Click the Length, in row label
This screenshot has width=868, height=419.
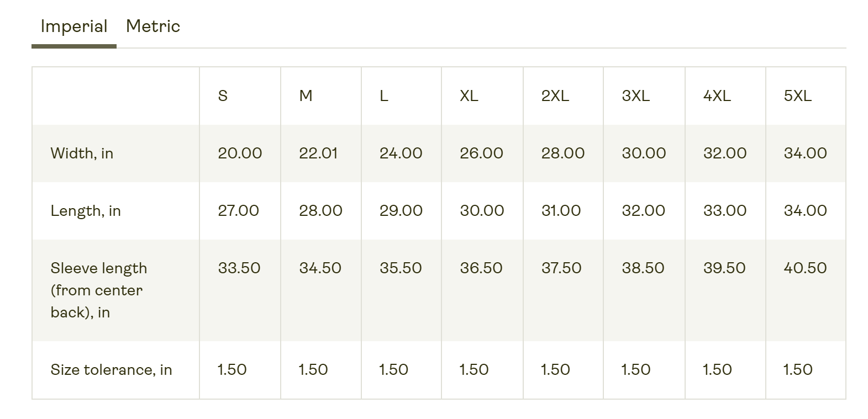point(86,211)
